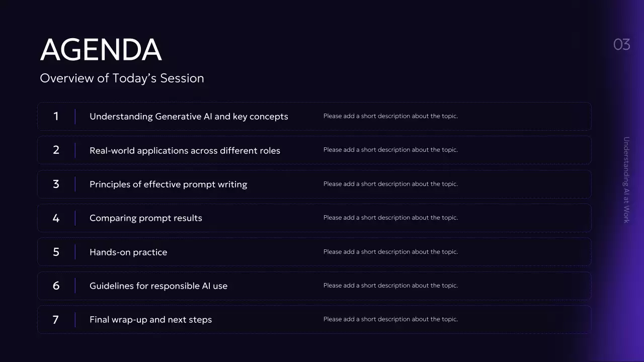Click agenda number 3
The height and width of the screenshot is (362, 644).
pyautogui.click(x=56, y=184)
